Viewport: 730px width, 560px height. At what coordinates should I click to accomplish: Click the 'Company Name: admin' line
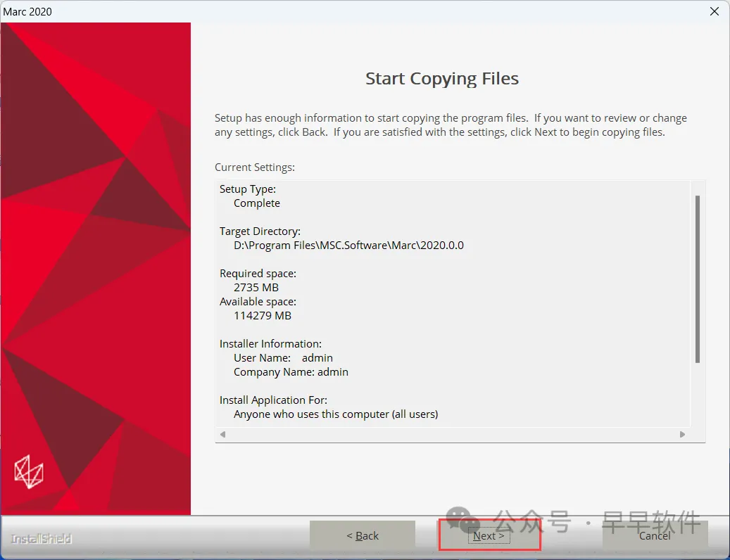[291, 371]
